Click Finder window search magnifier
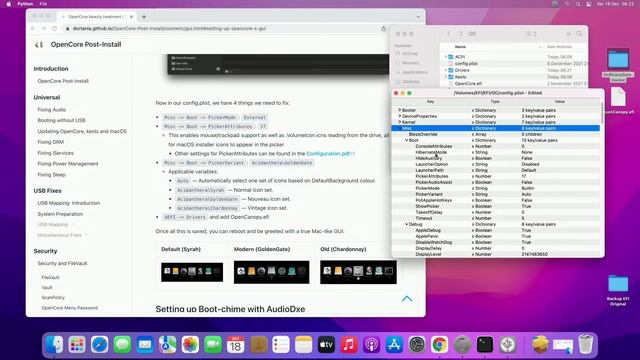The width and height of the screenshot is (640, 360). click(x=579, y=34)
